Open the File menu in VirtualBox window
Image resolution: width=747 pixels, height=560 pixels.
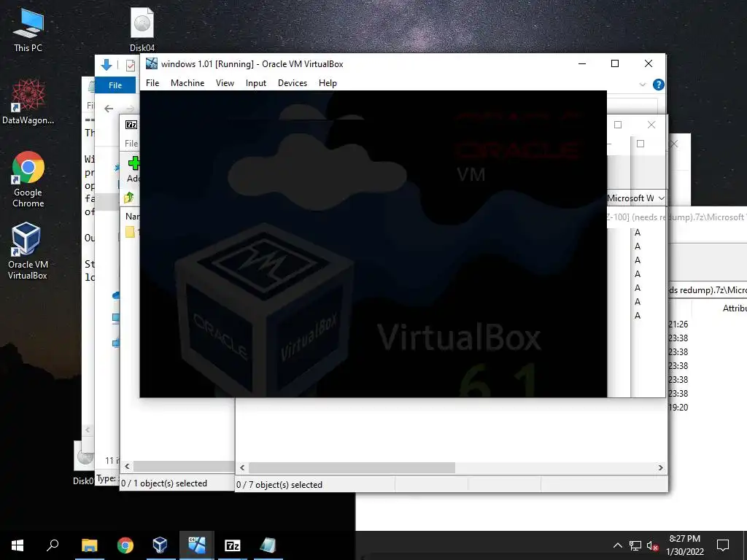point(152,83)
